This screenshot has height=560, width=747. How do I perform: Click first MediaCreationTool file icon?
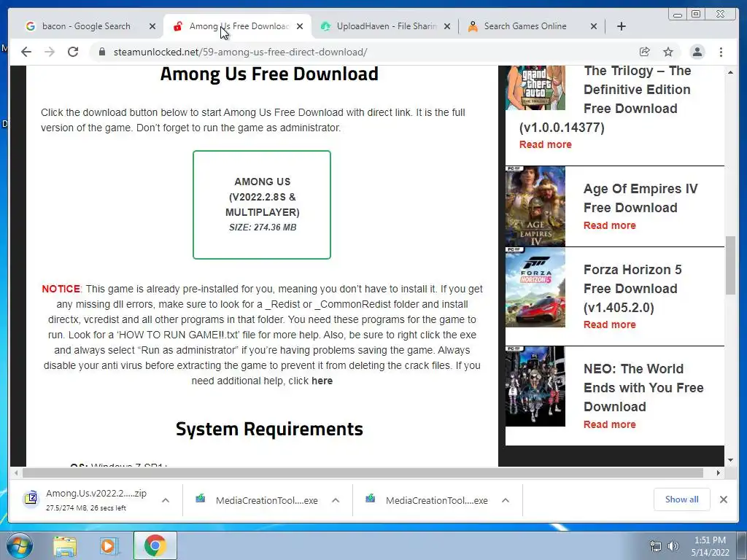(x=201, y=499)
